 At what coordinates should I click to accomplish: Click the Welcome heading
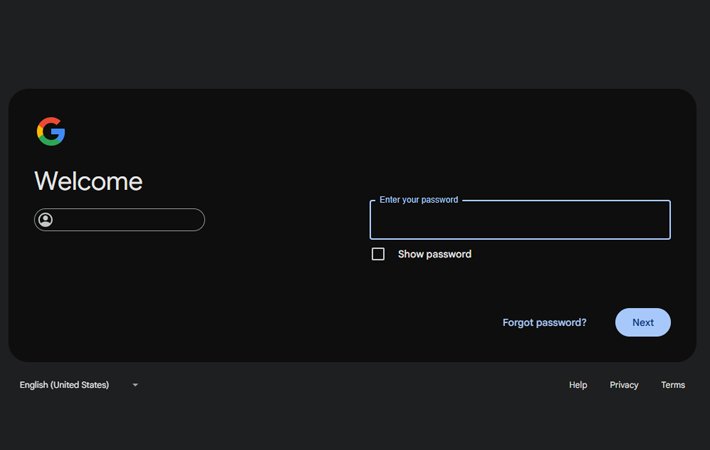click(88, 181)
